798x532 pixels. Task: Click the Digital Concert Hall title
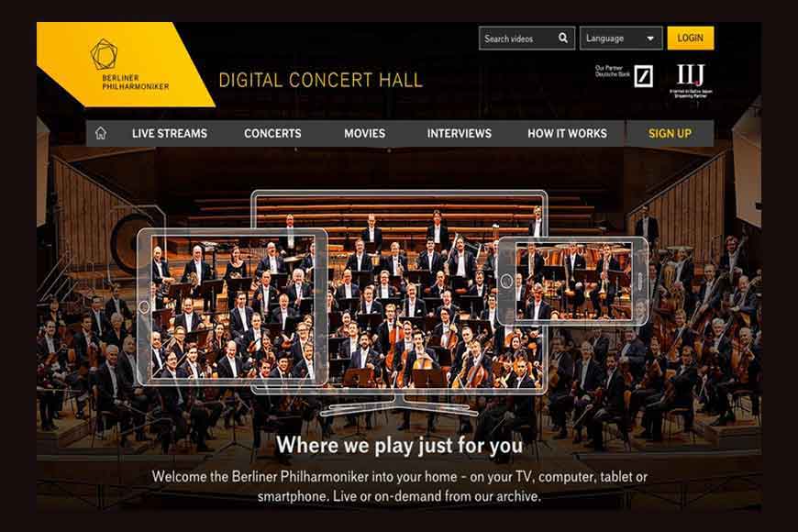pos(321,81)
